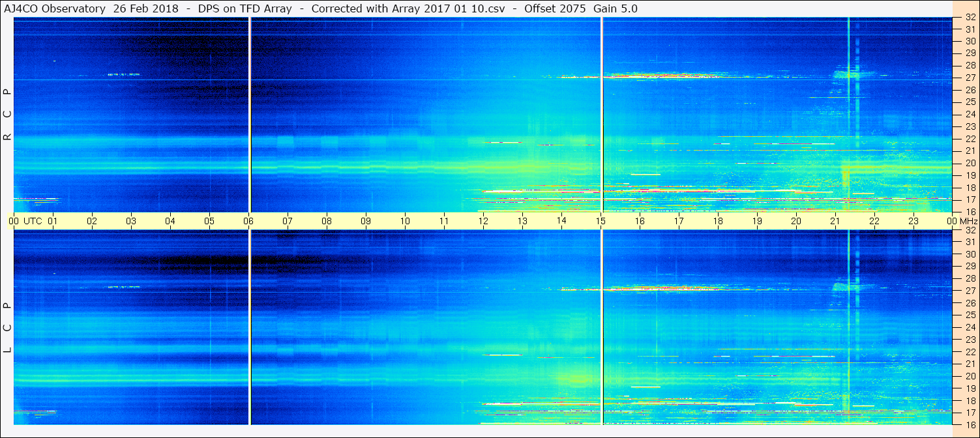
Task: Click the 32 MHz tick of LCP panel
Action: tap(970, 230)
